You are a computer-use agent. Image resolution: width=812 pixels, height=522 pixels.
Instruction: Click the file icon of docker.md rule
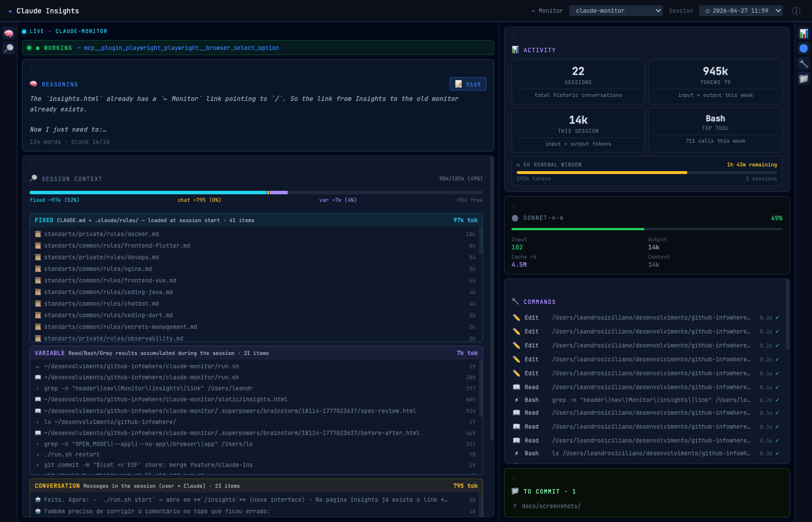[x=38, y=234]
